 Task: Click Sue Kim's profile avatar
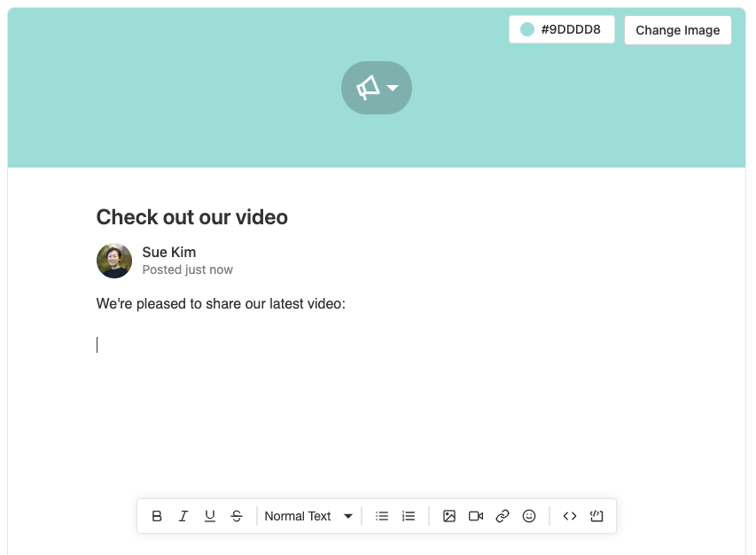pyautogui.click(x=114, y=261)
